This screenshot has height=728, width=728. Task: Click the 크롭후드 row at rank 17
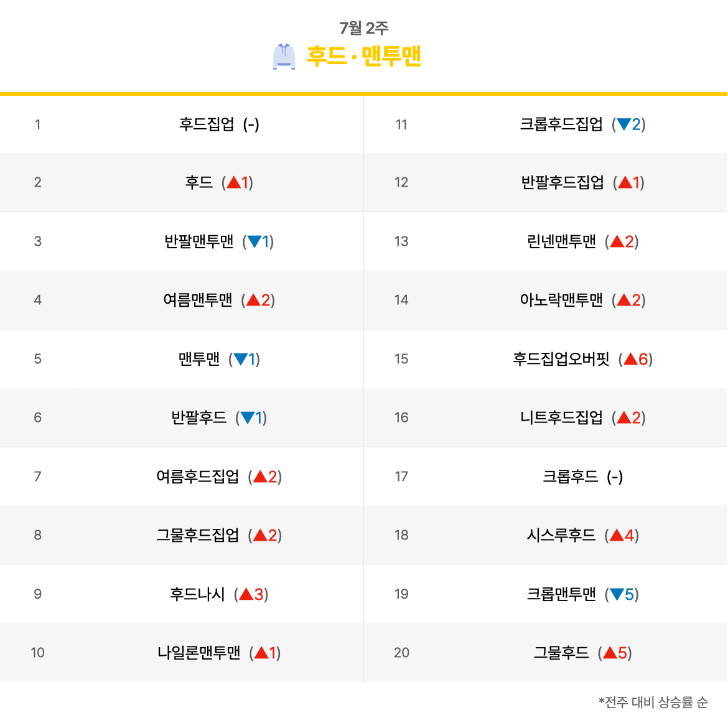546,477
